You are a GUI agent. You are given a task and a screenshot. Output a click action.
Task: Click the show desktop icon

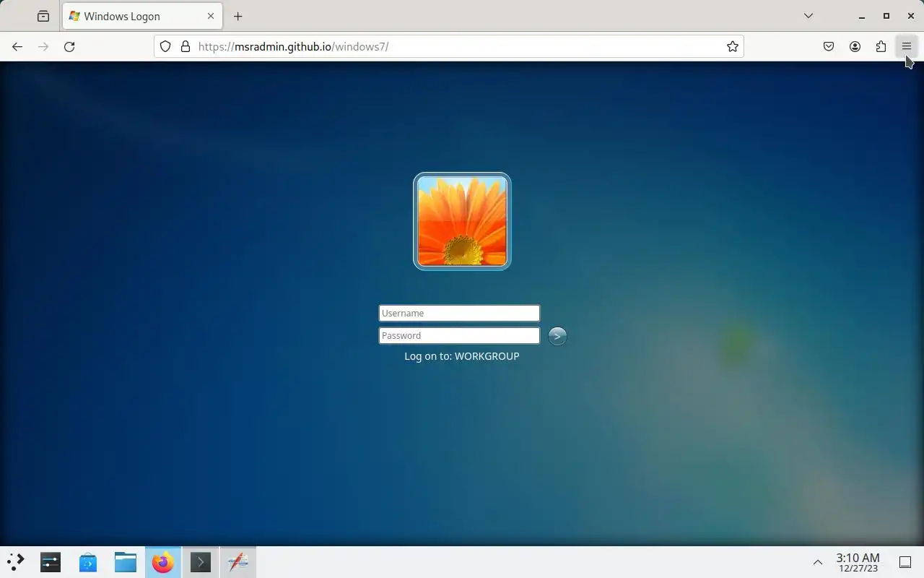tap(905, 562)
